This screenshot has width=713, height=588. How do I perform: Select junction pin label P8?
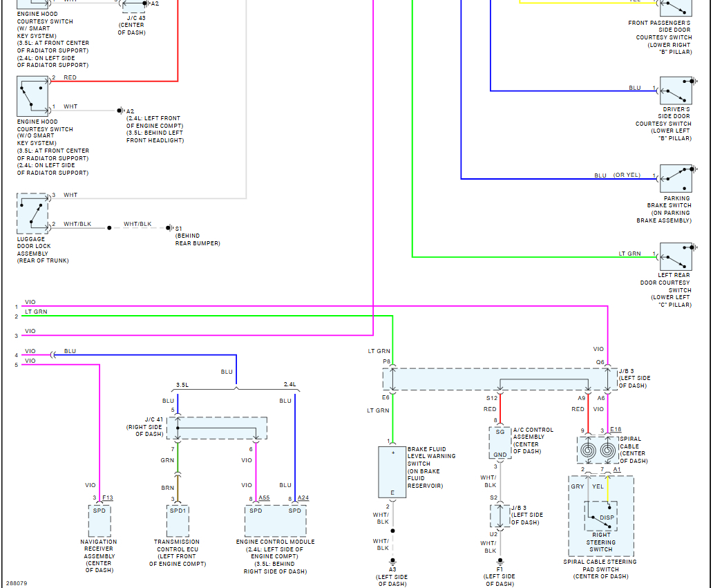[386, 361]
